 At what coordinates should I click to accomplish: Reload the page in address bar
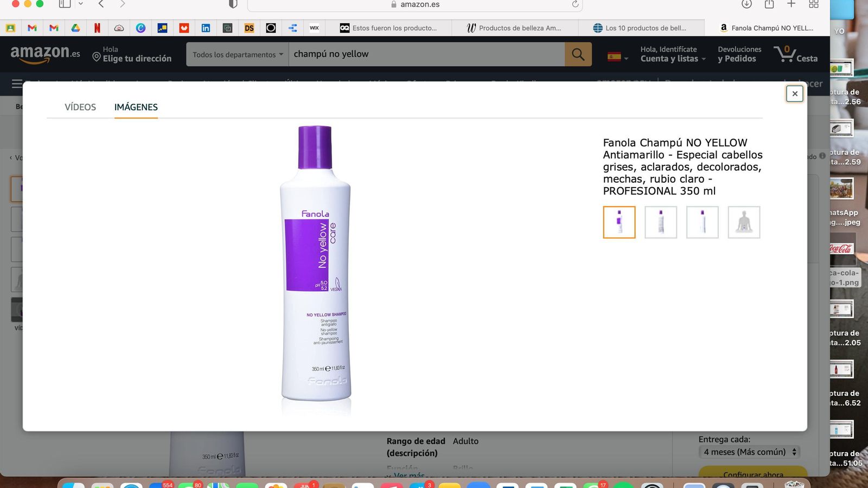575,4
